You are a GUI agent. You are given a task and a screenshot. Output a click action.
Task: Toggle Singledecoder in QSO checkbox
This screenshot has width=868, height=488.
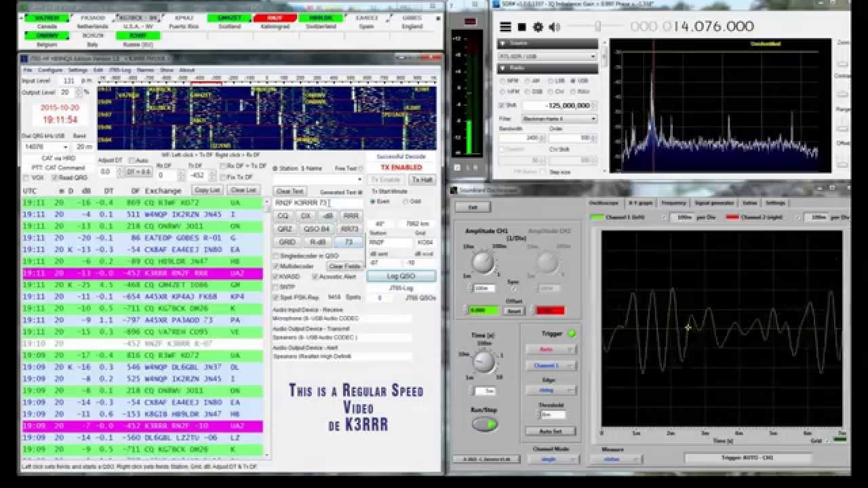[276, 256]
